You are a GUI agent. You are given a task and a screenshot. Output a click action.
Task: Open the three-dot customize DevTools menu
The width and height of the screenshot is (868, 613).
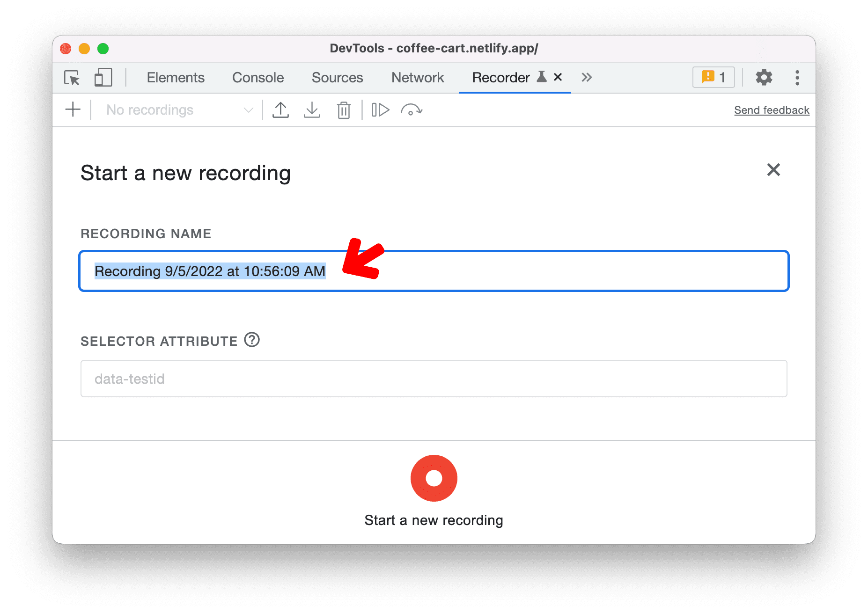tap(797, 77)
